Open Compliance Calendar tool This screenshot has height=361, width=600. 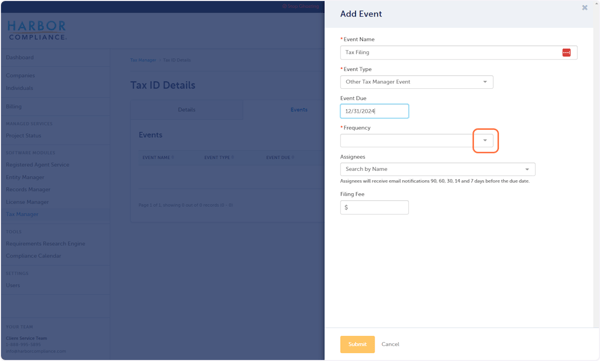click(x=33, y=256)
